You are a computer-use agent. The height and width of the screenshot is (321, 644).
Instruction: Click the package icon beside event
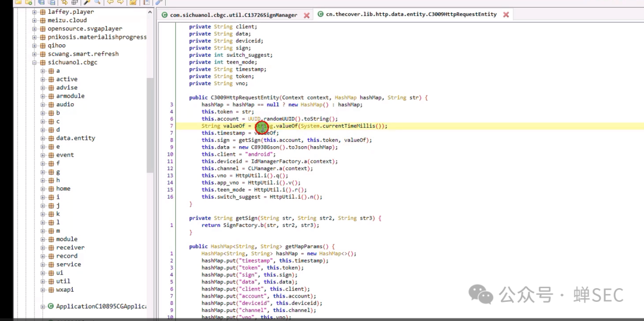[x=51, y=155]
